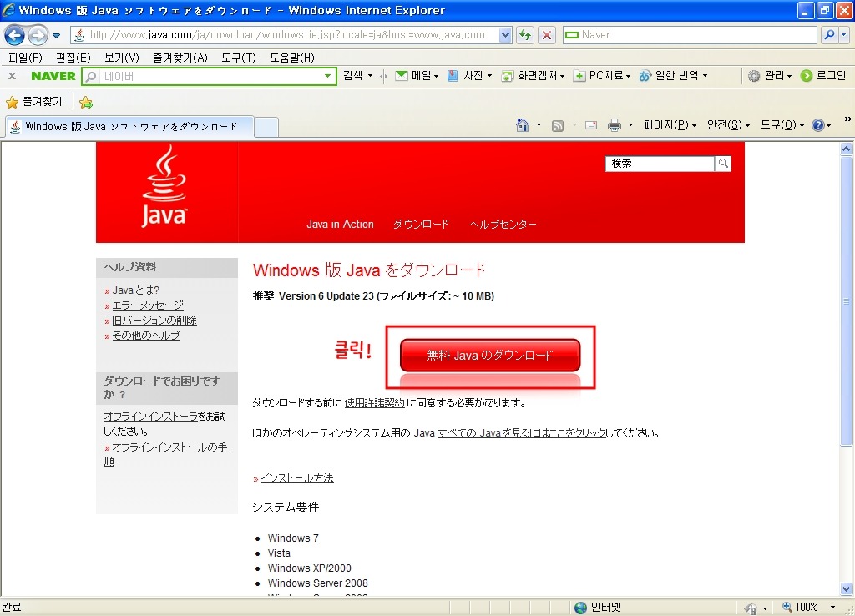The image size is (855, 616).
Task: Open the ヘルプセンター nav link
Action: pos(503,224)
